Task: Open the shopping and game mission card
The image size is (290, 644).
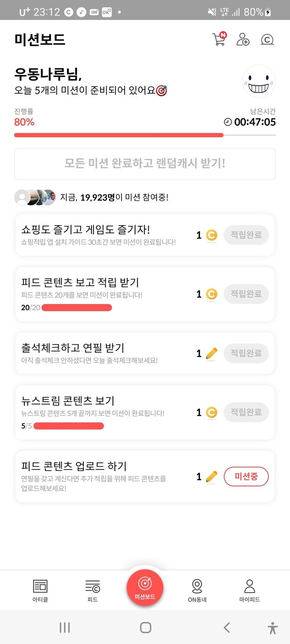Action: pyautogui.click(x=104, y=235)
